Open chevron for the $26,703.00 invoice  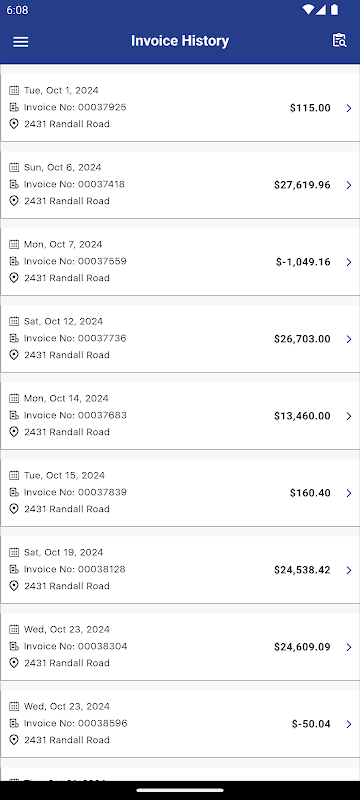click(349, 339)
